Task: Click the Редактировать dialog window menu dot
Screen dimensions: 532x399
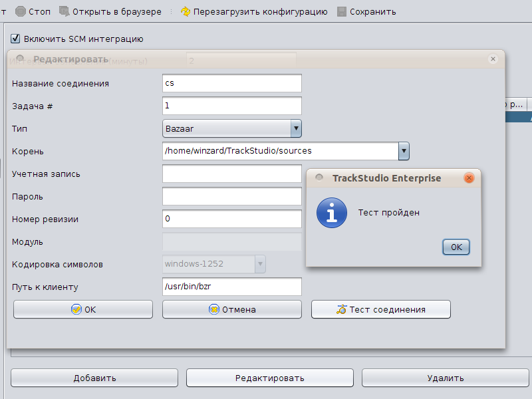Action: [20, 59]
